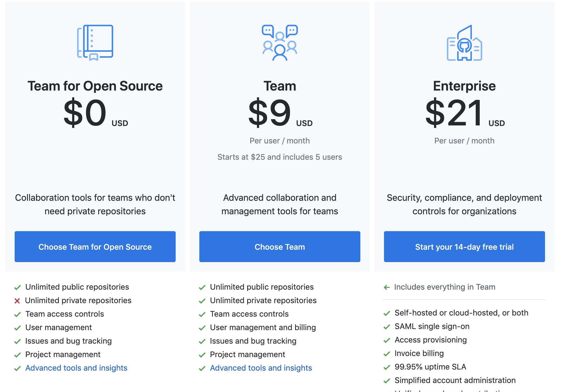Click the $9 USD price text
Image resolution: width=576 pixels, height=392 pixels.
tap(280, 113)
